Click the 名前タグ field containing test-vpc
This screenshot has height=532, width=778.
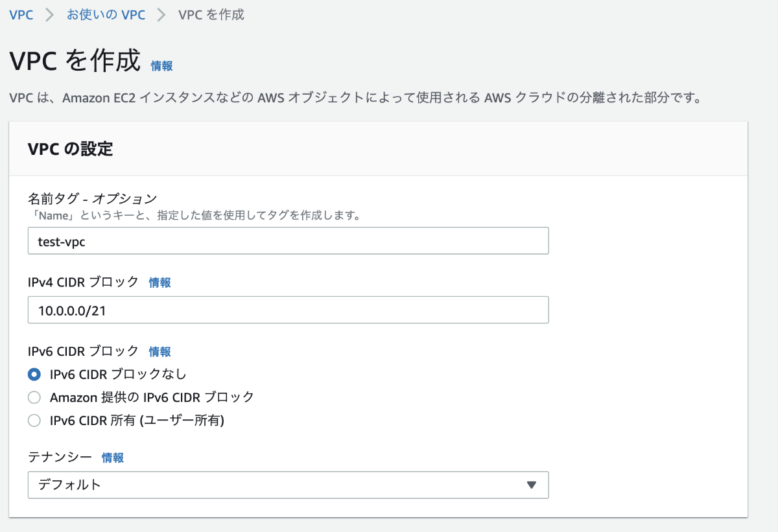coord(288,240)
